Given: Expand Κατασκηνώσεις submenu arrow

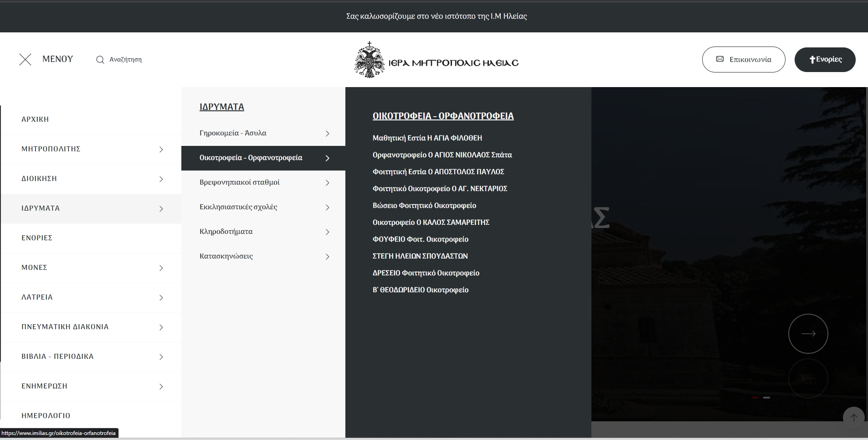Looking at the screenshot, I should (327, 257).
